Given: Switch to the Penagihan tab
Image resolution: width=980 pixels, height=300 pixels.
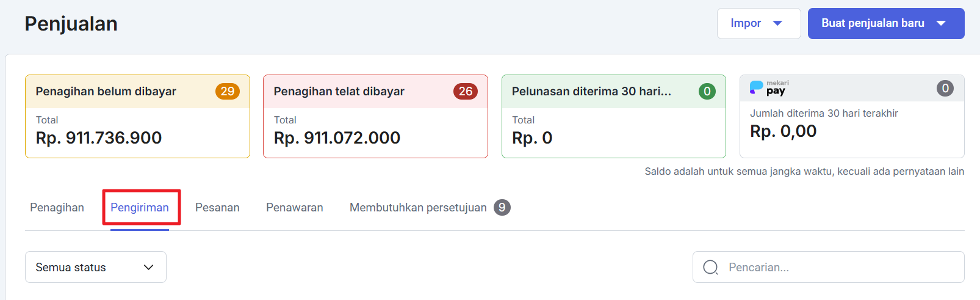Looking at the screenshot, I should click(x=57, y=208).
